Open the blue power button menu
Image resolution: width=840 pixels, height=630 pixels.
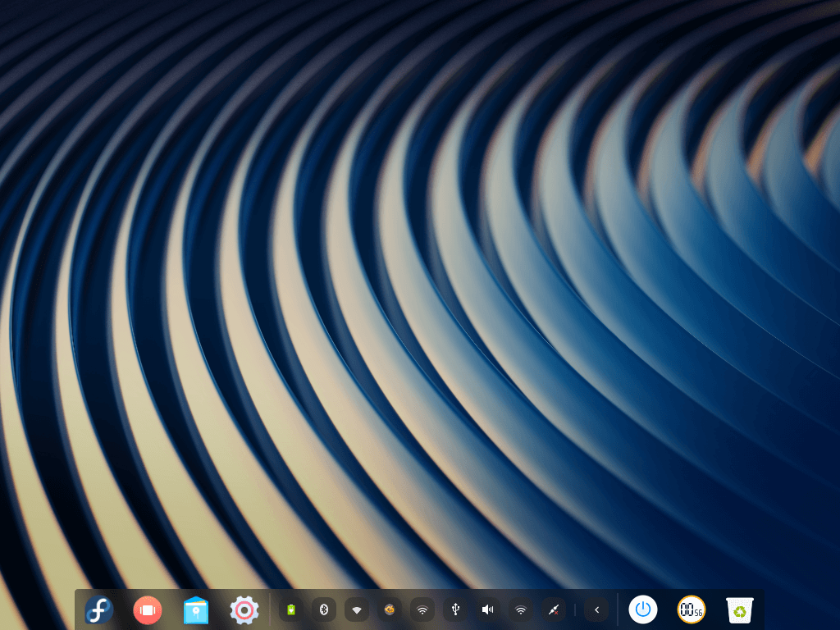point(643,609)
